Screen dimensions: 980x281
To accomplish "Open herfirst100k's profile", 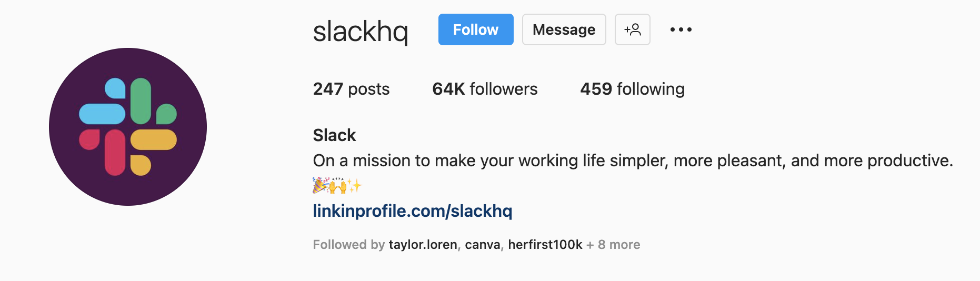I will pyautogui.click(x=545, y=245).
